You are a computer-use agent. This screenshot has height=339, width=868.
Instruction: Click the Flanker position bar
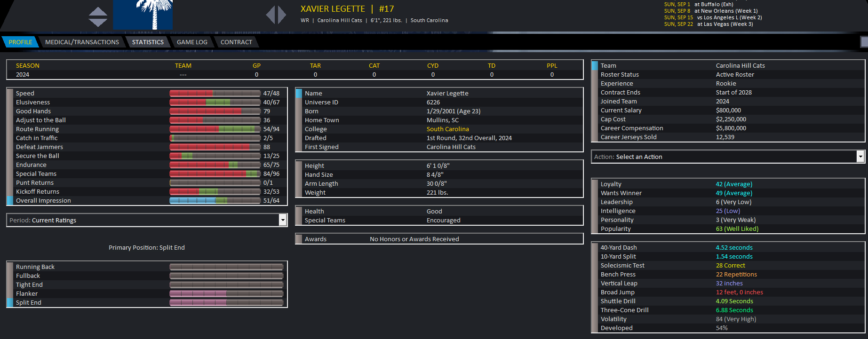[x=226, y=293]
